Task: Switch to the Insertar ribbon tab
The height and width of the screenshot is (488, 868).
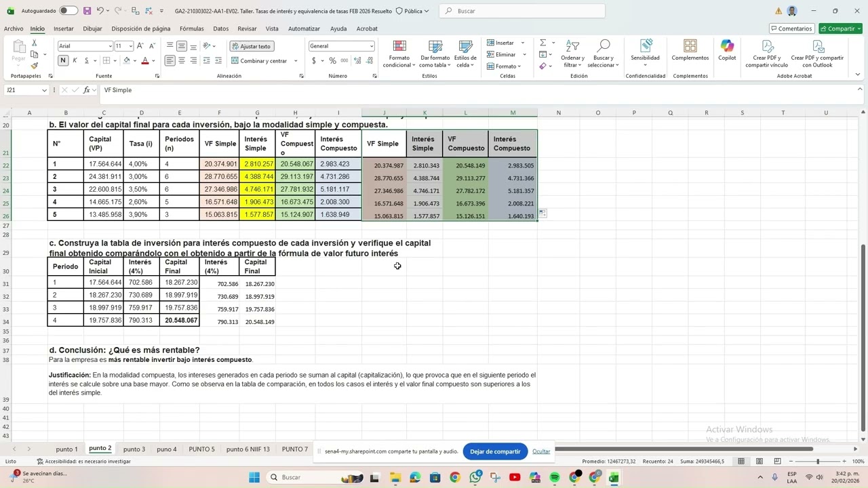Action: 63,28
